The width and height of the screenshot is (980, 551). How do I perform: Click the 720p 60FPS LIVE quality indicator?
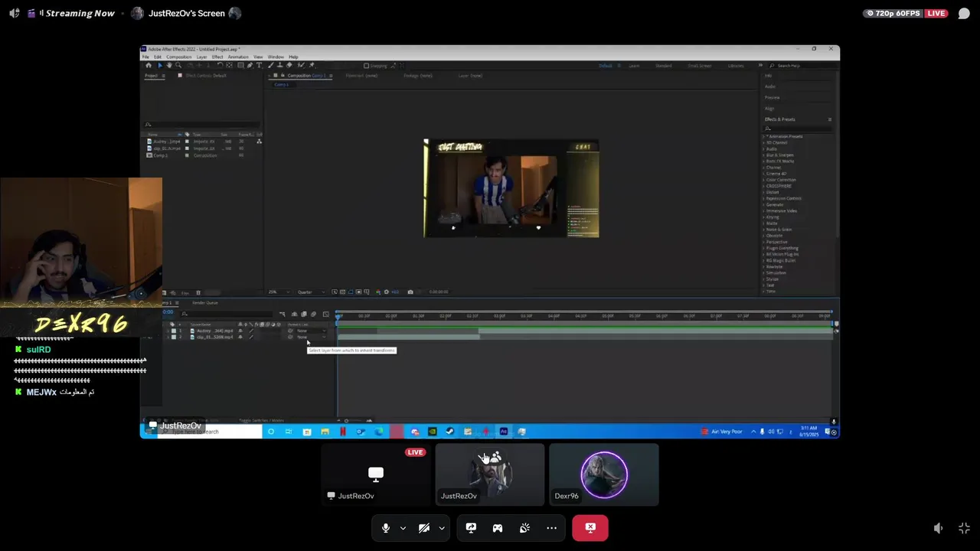[x=906, y=13]
